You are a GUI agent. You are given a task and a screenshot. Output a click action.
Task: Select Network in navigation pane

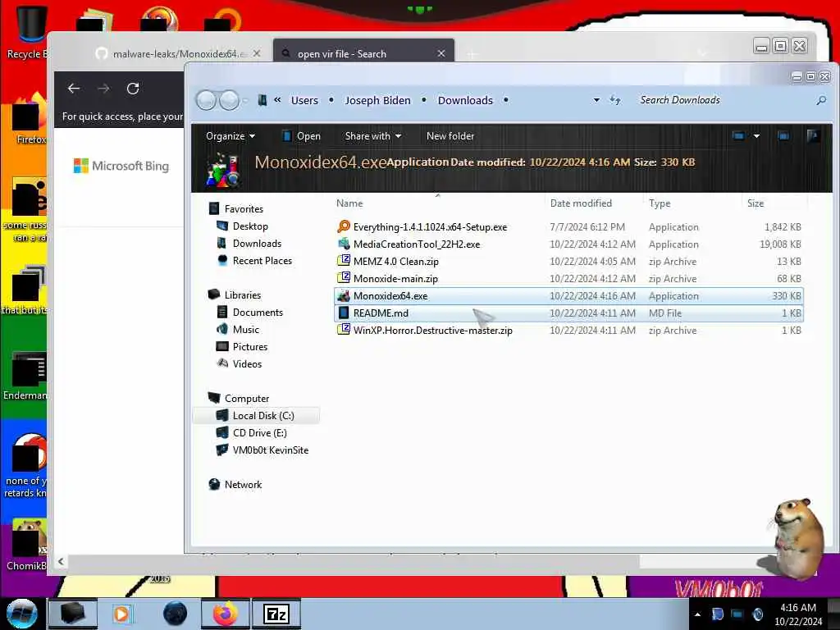243,484
